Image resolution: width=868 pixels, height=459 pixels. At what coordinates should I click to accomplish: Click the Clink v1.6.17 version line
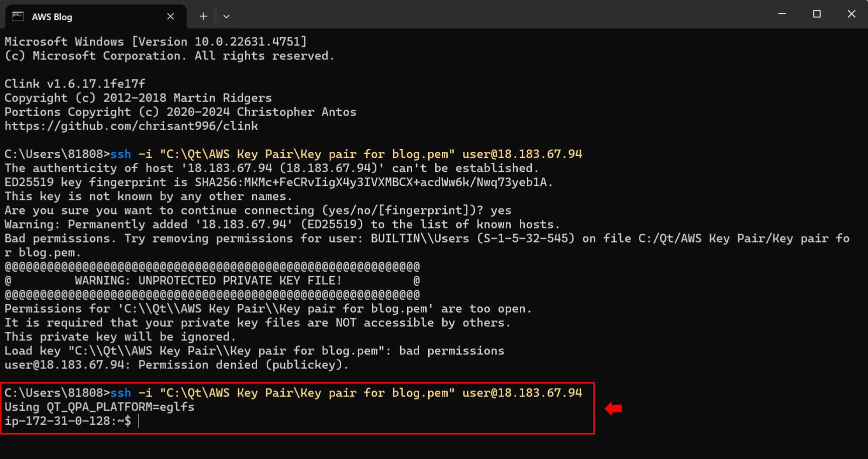coord(75,84)
